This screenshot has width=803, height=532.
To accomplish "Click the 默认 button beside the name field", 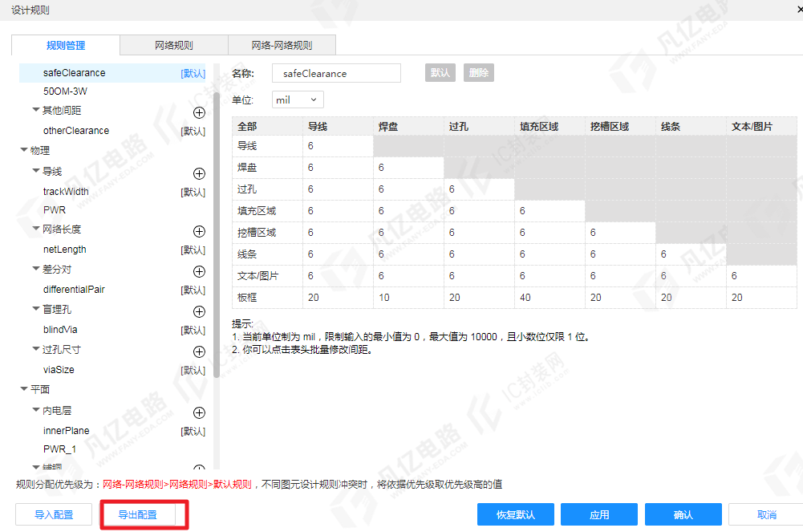I will 440,73.
